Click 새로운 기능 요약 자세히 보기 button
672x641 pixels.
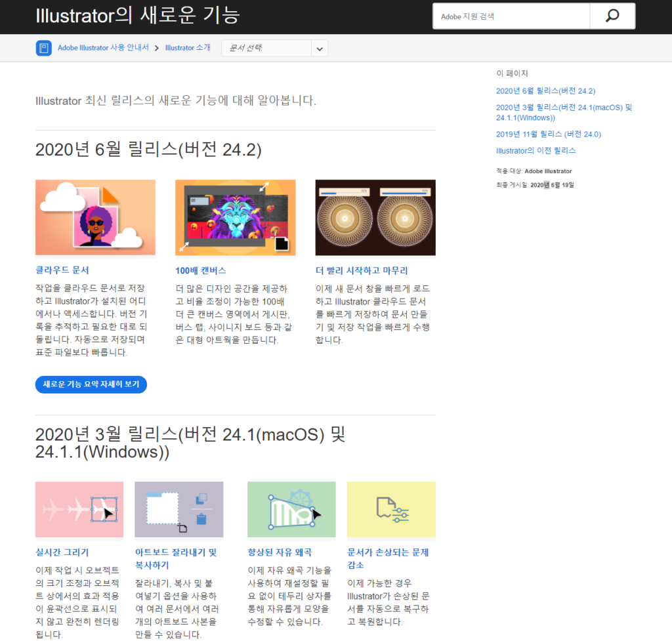tap(91, 384)
